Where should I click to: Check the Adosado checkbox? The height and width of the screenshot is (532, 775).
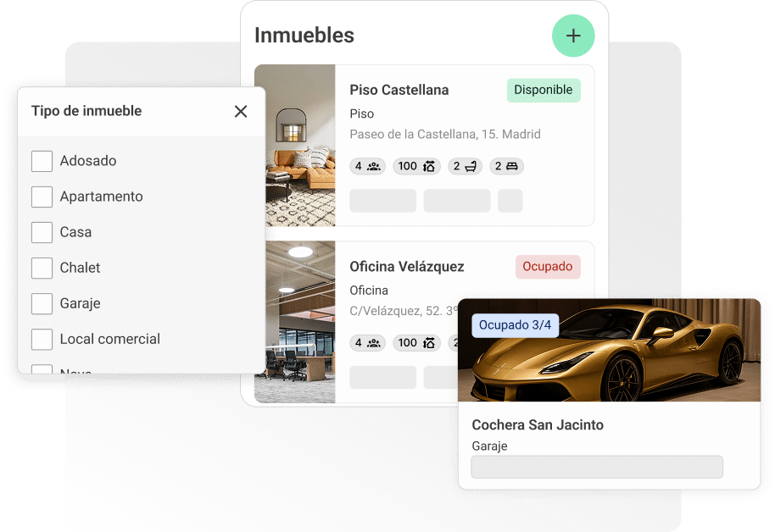[x=42, y=161]
